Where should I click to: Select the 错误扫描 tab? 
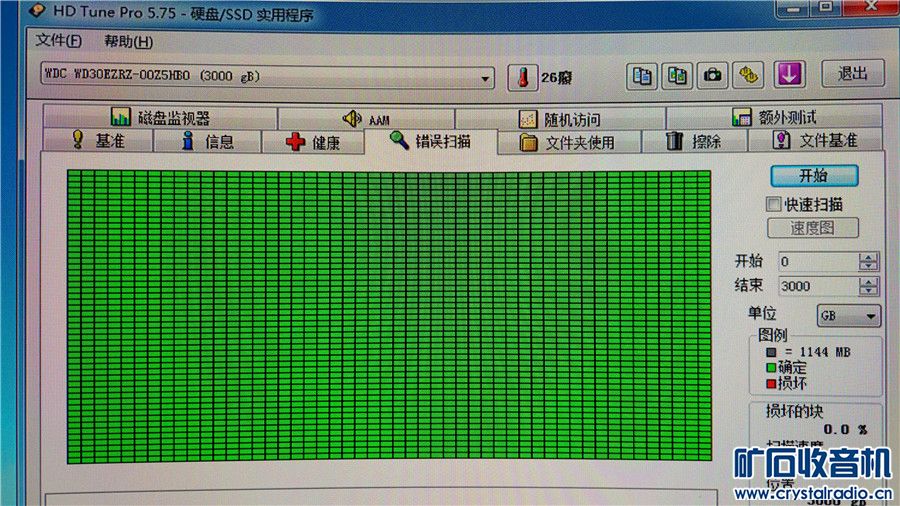coord(430,141)
